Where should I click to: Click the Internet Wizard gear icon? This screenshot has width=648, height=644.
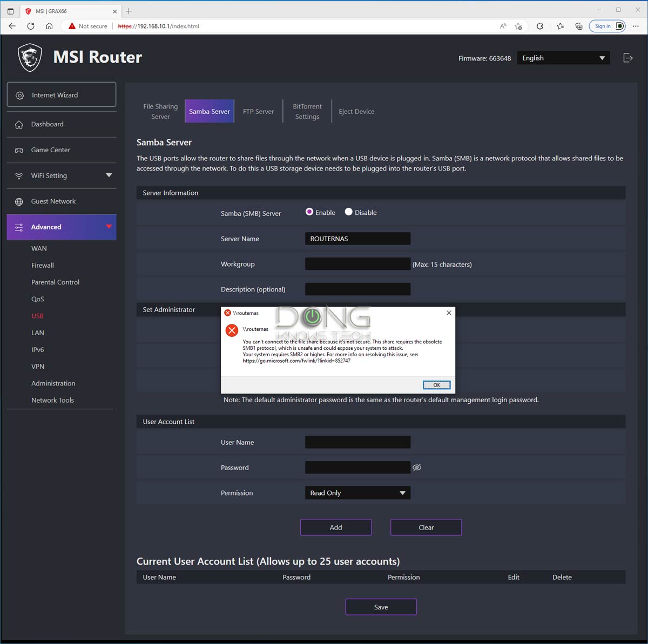[20, 96]
